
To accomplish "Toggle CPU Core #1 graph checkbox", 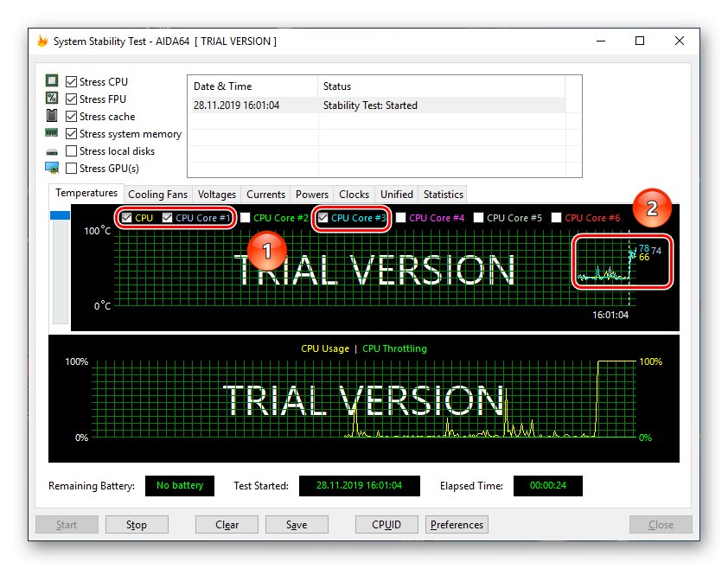I will [167, 218].
